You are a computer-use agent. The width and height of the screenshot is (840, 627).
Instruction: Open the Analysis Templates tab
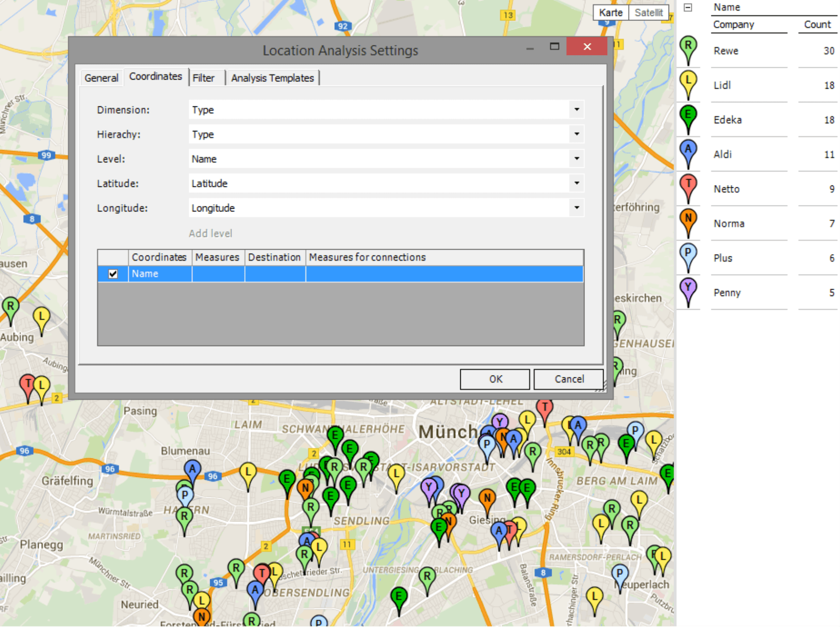pyautogui.click(x=272, y=78)
